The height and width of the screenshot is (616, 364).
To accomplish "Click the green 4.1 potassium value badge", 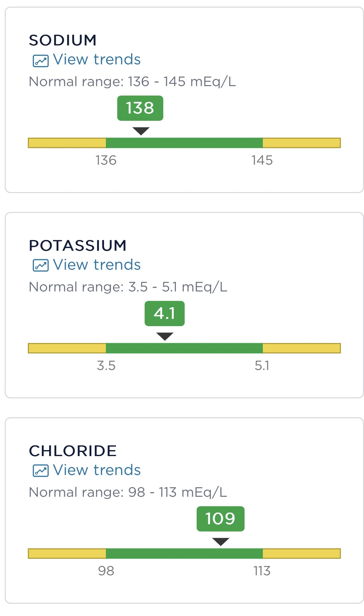I will click(x=165, y=314).
